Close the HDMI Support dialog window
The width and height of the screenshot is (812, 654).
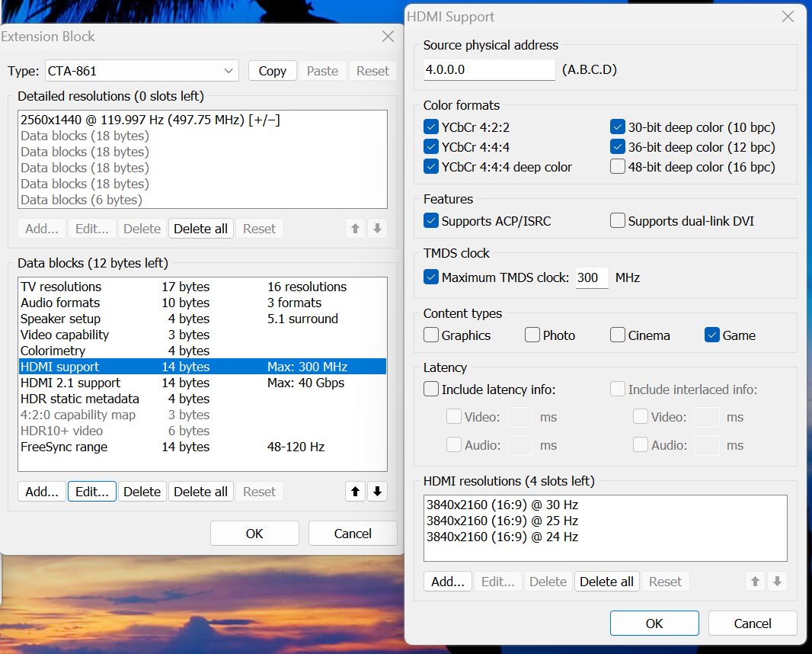tap(788, 17)
